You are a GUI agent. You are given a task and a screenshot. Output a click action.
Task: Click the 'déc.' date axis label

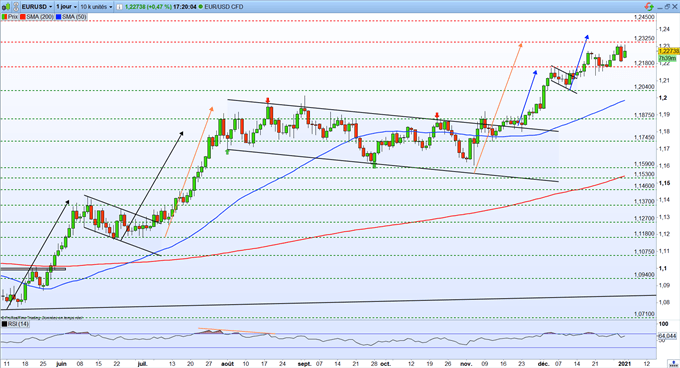click(x=543, y=364)
